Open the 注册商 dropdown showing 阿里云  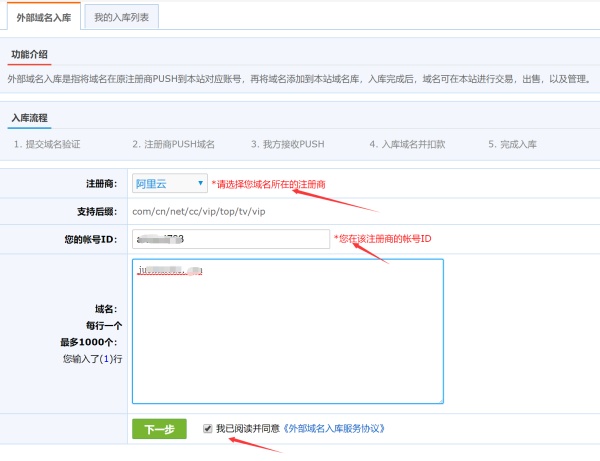pyautogui.click(x=170, y=184)
